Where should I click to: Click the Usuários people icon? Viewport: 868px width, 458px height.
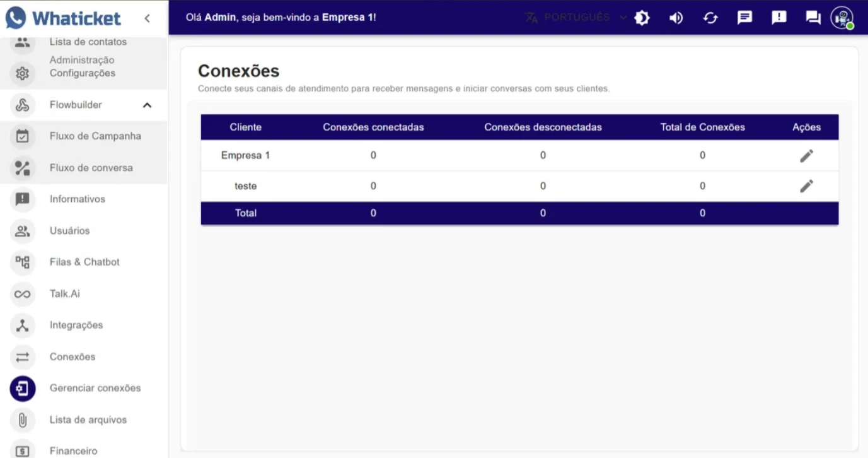coord(23,231)
